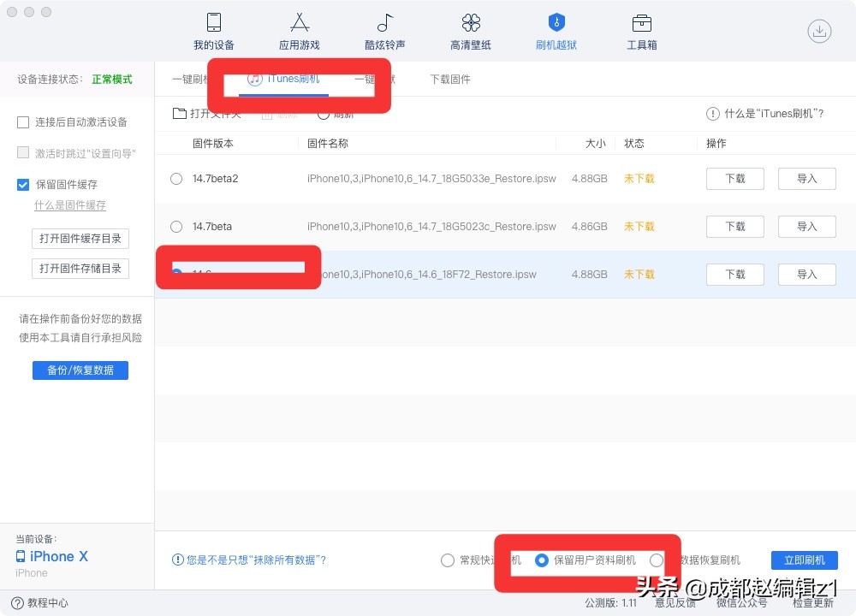Click the 立即刷机 flash now button

pyautogui.click(x=804, y=560)
